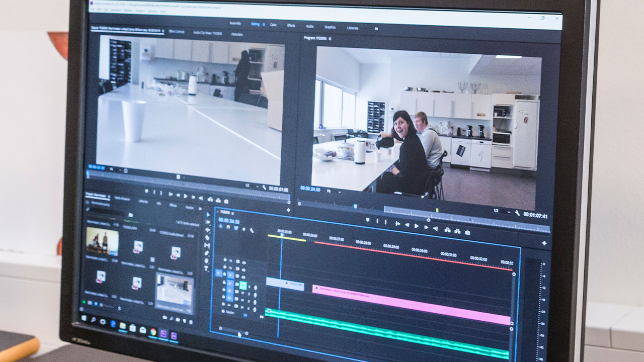644x362 pixels.
Task: Open Source monitor wrench settings
Action: 264,188
